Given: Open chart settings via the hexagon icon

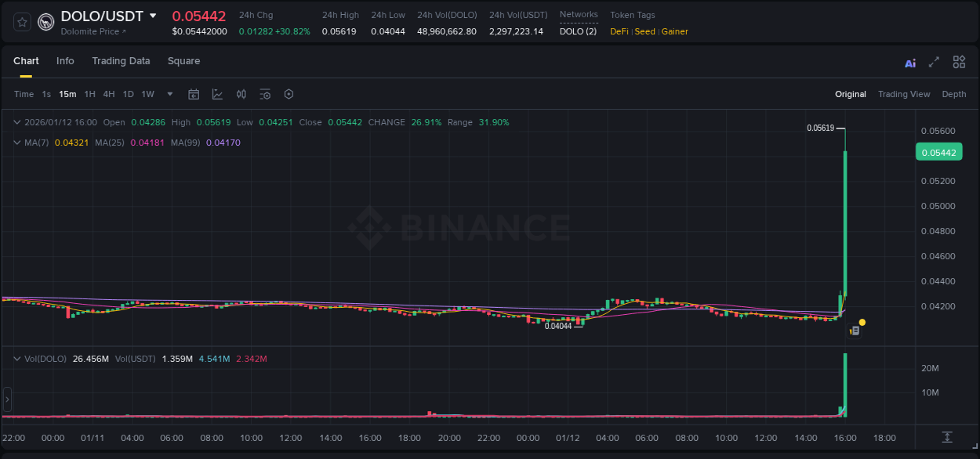Looking at the screenshot, I should pyautogui.click(x=289, y=94).
